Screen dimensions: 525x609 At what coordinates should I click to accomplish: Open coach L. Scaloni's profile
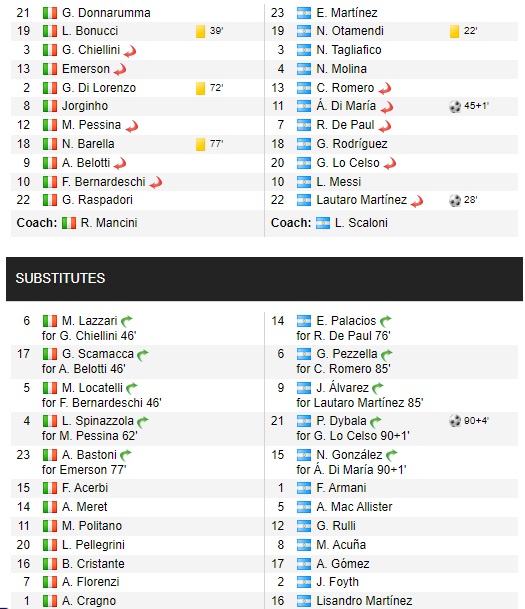tap(361, 223)
